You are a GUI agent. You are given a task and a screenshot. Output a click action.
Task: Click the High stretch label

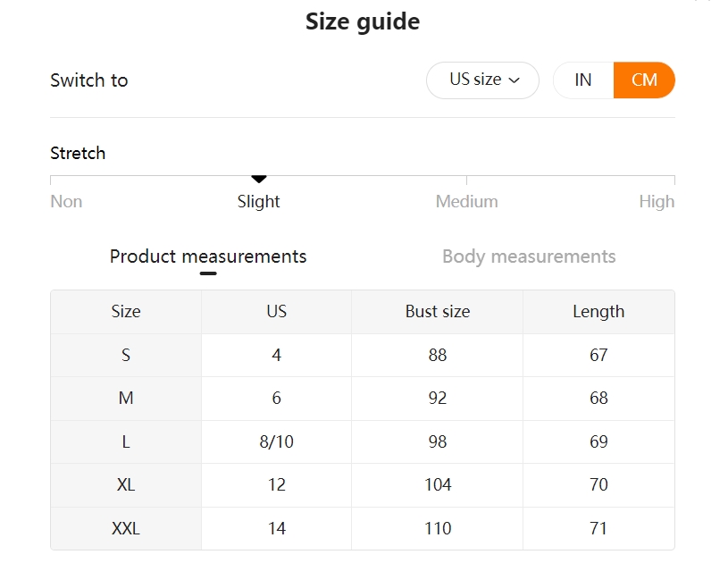click(x=657, y=202)
